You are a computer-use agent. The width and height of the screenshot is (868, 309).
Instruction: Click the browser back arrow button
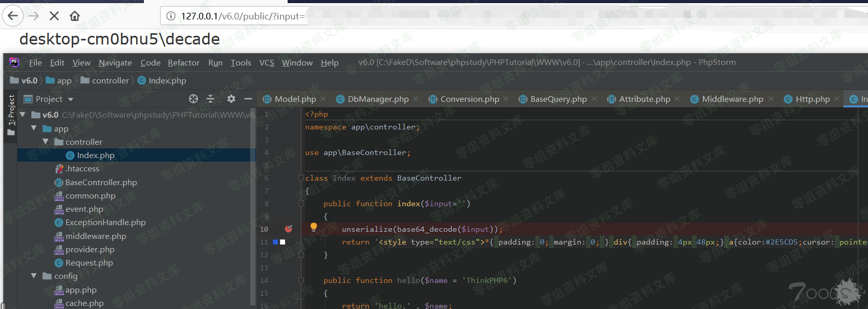pos(13,16)
